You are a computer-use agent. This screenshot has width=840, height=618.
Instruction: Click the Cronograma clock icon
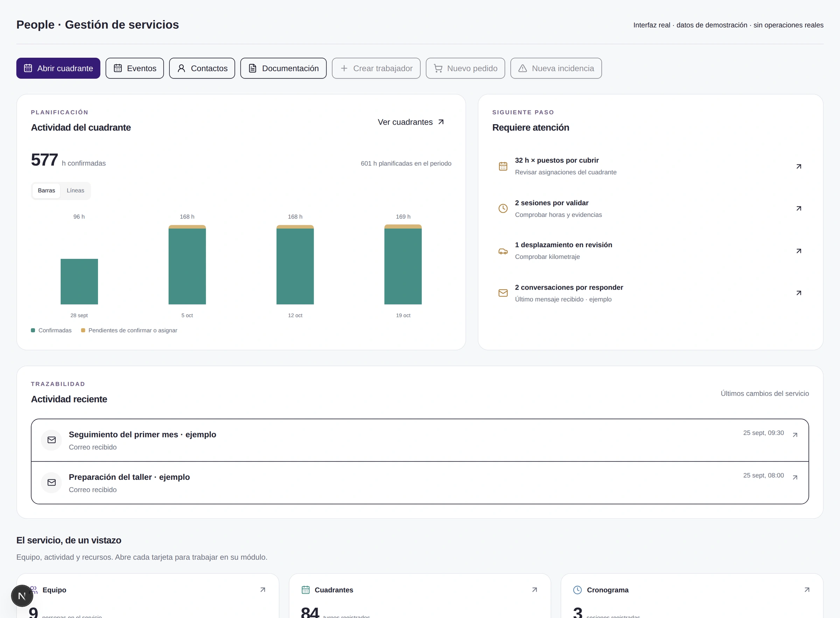577,590
